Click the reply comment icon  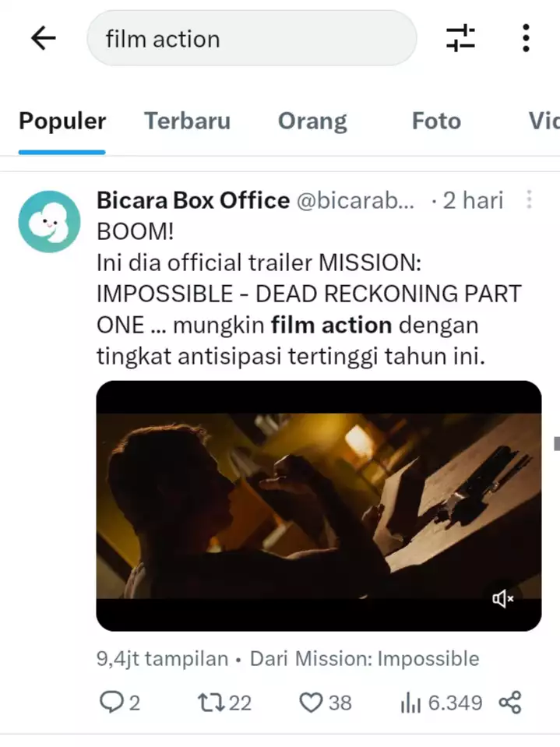pyautogui.click(x=111, y=703)
